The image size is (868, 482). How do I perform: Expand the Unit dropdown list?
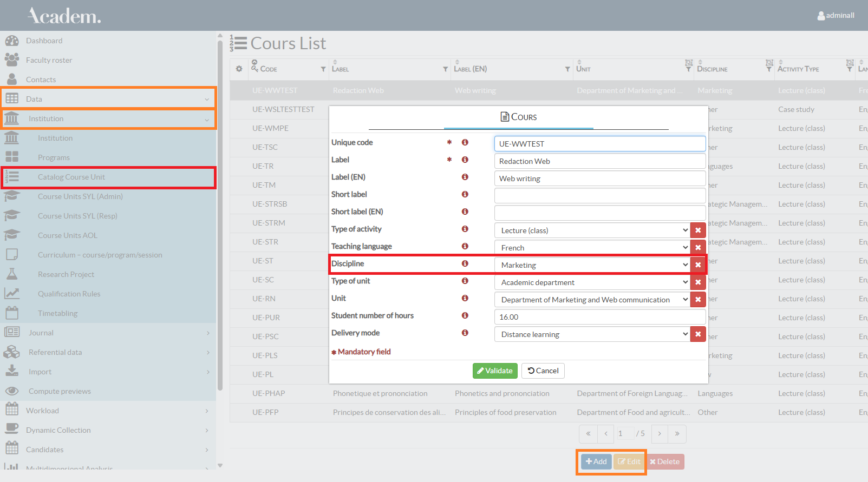click(x=591, y=300)
